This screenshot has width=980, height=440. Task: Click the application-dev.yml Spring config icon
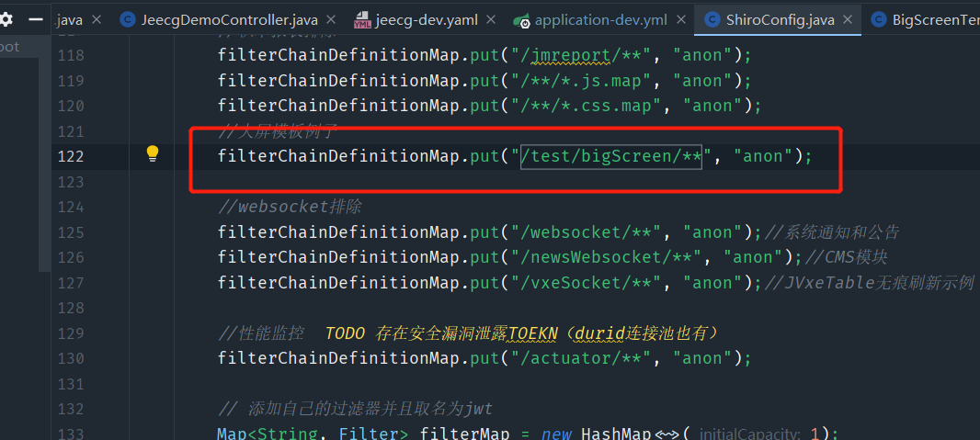pyautogui.click(x=521, y=20)
